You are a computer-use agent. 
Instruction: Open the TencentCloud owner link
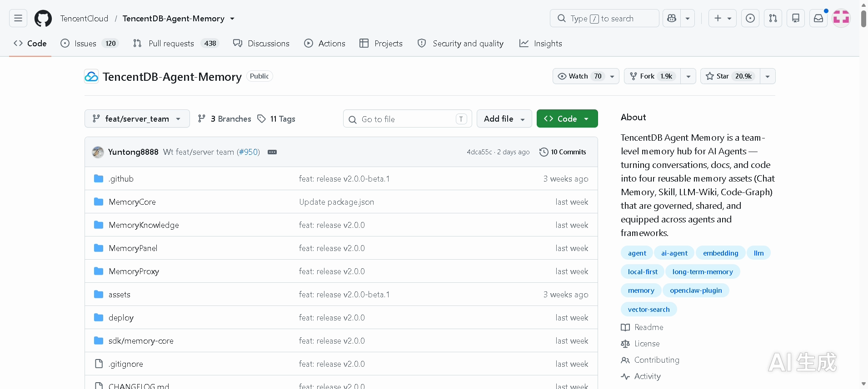tap(84, 19)
